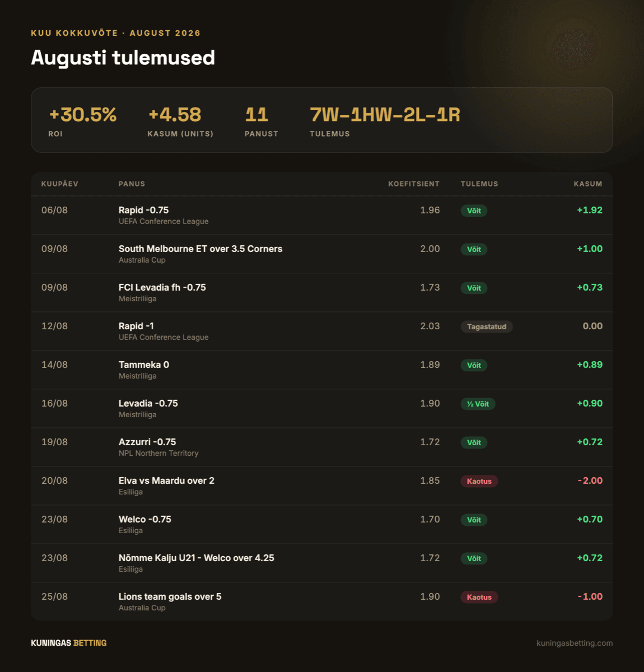Viewport: 644px width, 672px height.
Task: Click the +0.70 profit value
Action: (590, 519)
